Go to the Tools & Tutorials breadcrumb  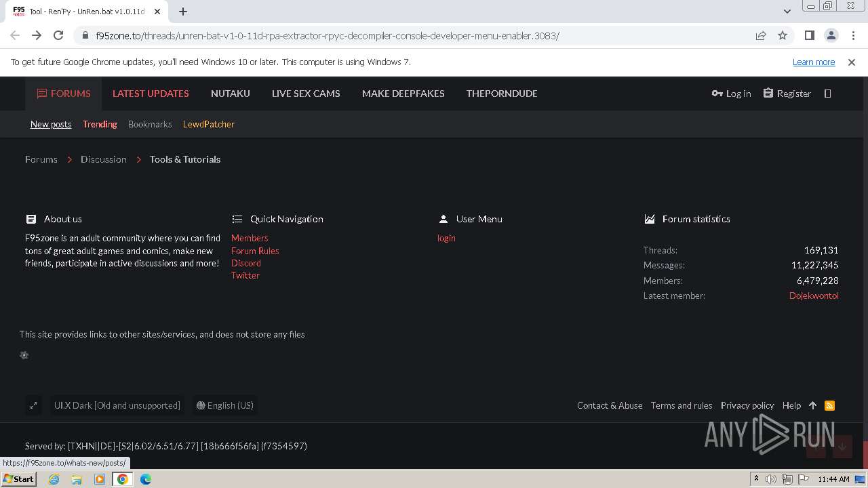(x=185, y=159)
